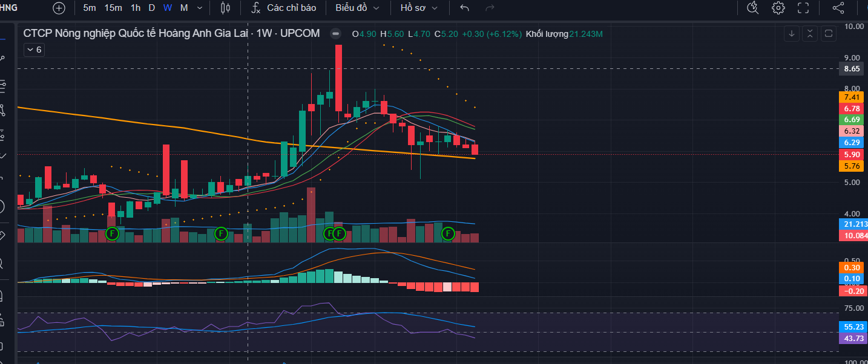868x364 pixels.
Task: Click the UPCOM exchange label
Action: 300,33
